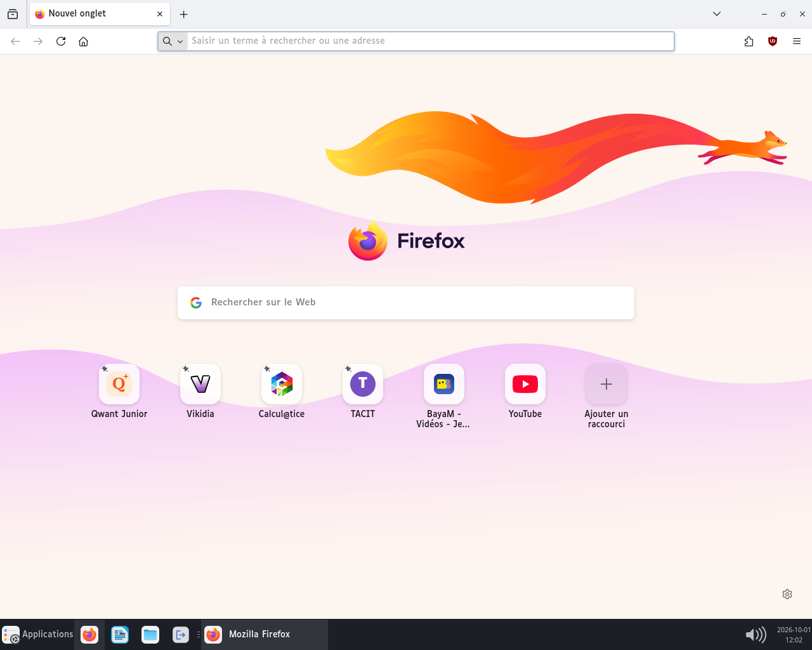Open the Firefox hamburger menu

pos(797,41)
